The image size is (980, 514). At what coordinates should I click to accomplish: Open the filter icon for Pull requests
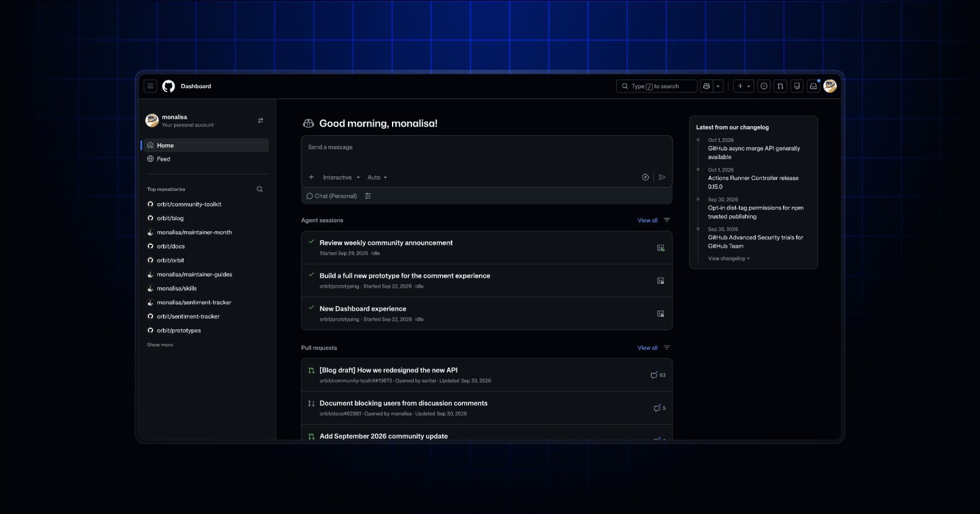click(667, 348)
